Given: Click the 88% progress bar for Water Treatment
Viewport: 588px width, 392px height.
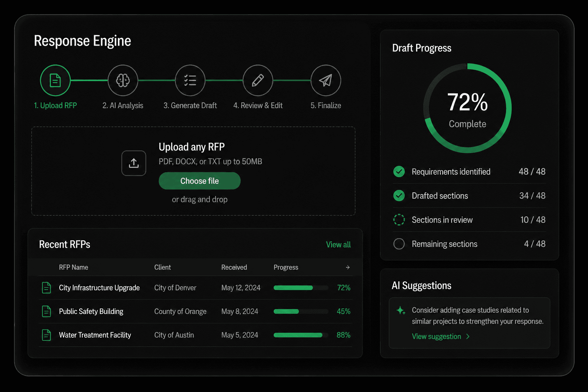Looking at the screenshot, I should pos(301,335).
